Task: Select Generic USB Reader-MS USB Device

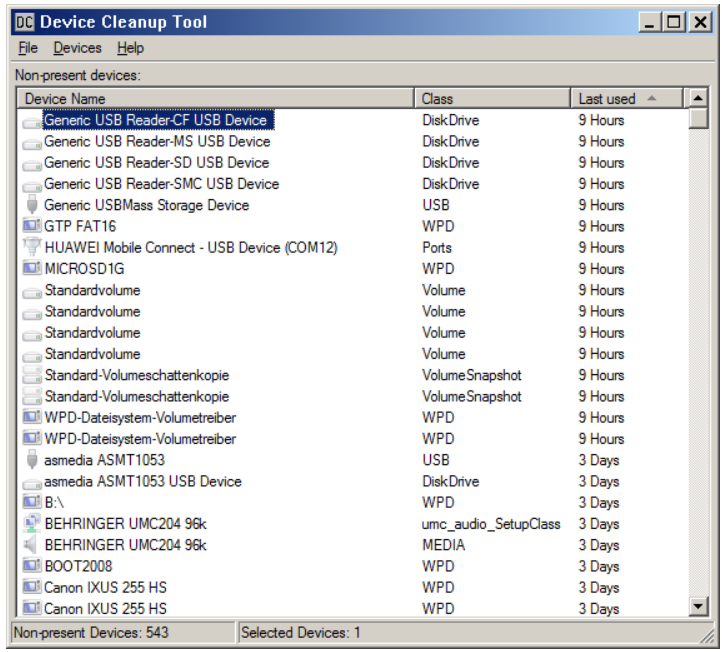Action: click(157, 141)
